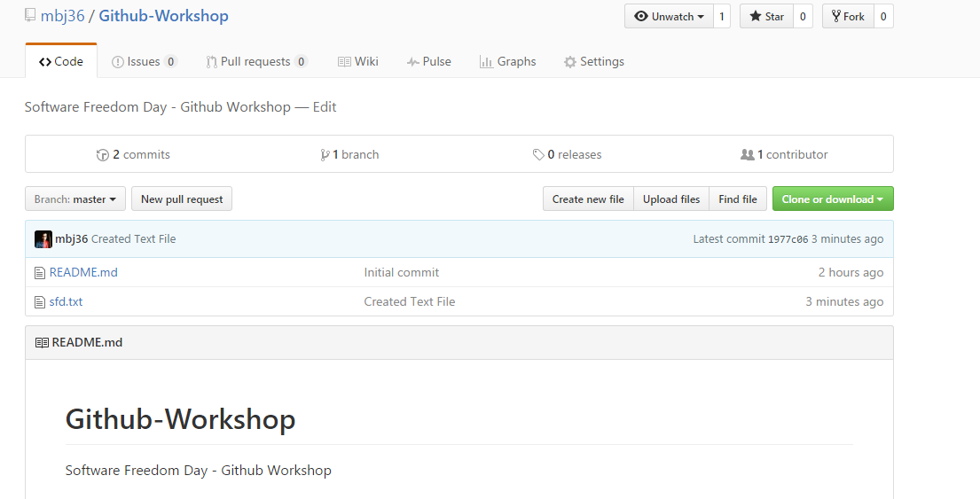Image resolution: width=980 pixels, height=499 pixels.
Task: Click the file icon next to sfd.txt
Action: [x=40, y=302]
